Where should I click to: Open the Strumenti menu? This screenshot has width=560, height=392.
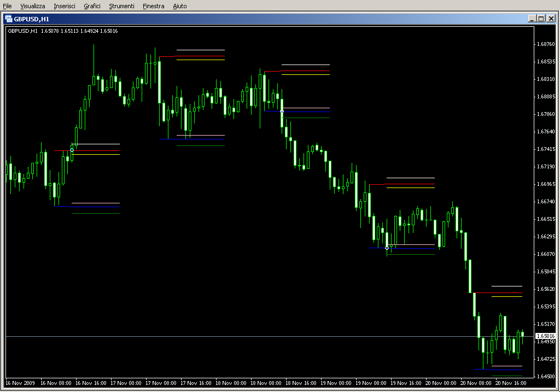(121, 6)
